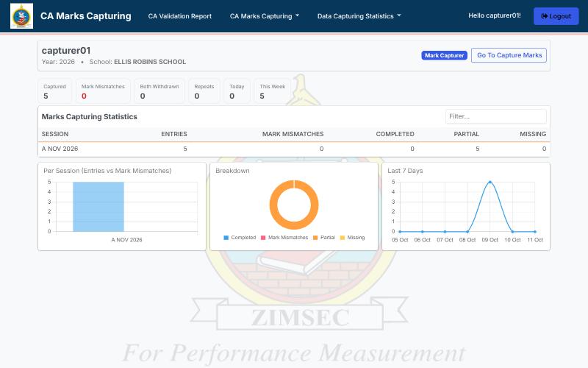Click the 07 Oct data point

pos(445,232)
